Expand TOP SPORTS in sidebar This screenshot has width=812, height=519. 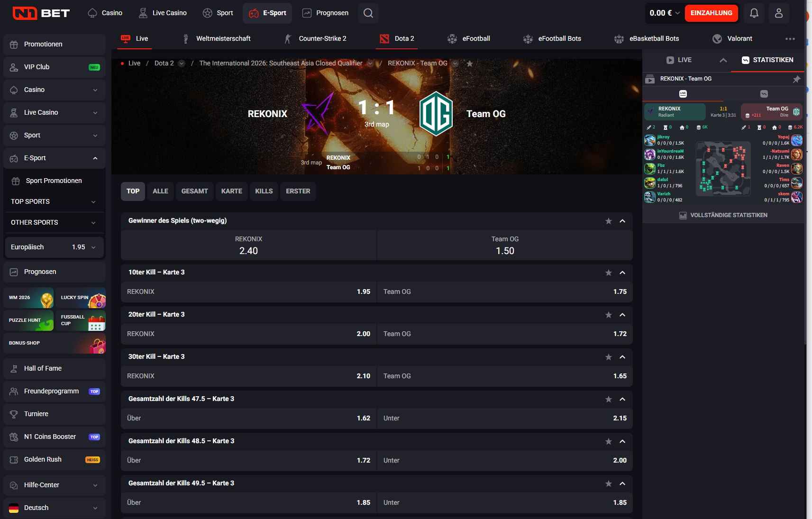pos(54,201)
